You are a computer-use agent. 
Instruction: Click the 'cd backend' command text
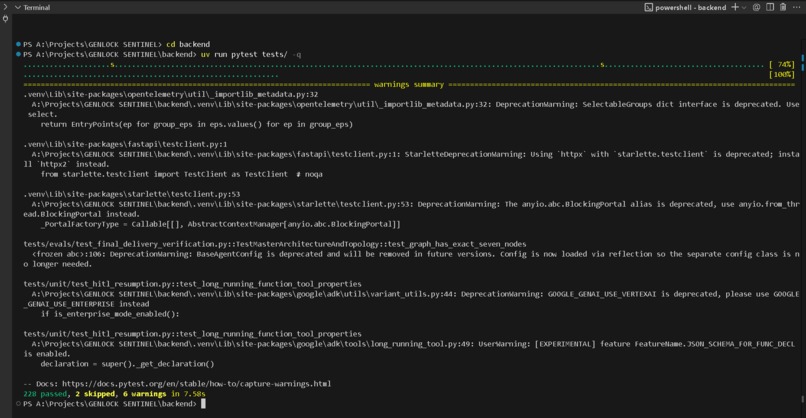[x=188, y=44]
